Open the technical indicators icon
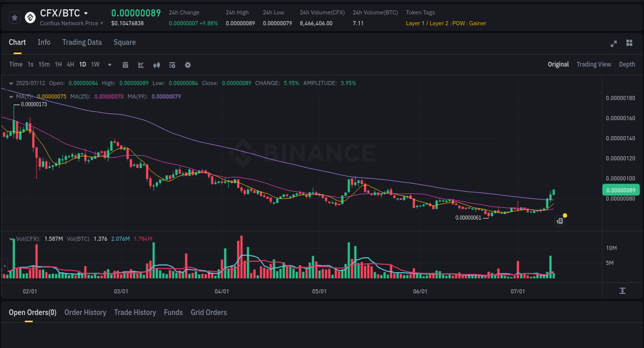 (x=172, y=64)
